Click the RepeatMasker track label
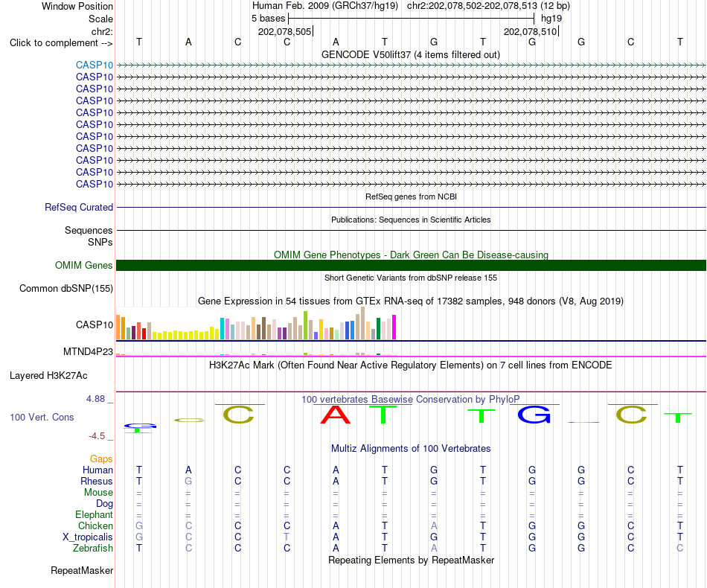The image size is (707, 588). [82, 571]
